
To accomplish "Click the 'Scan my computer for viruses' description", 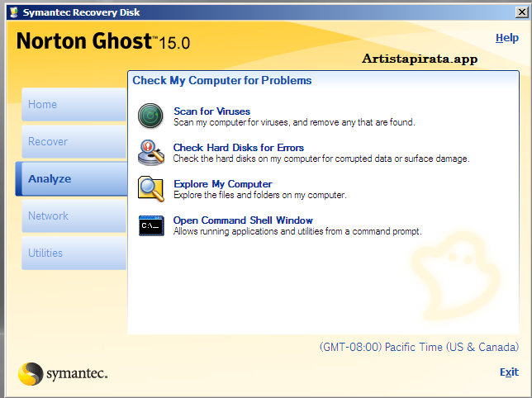I will point(294,122).
